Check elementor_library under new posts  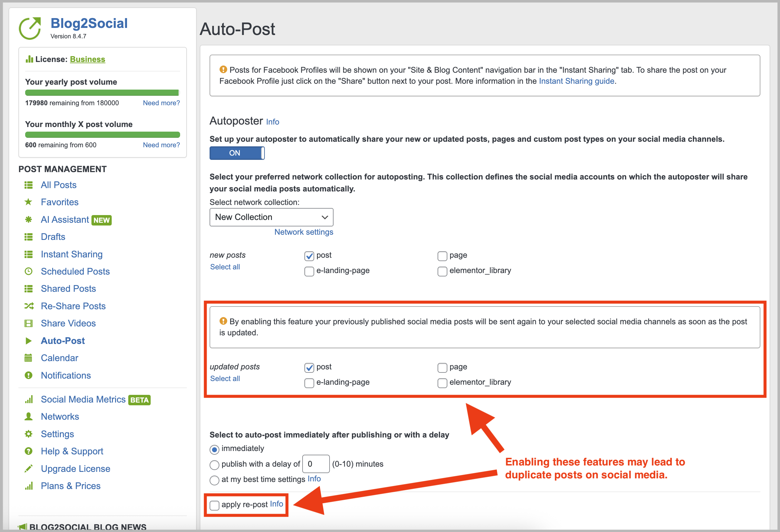[x=442, y=271]
